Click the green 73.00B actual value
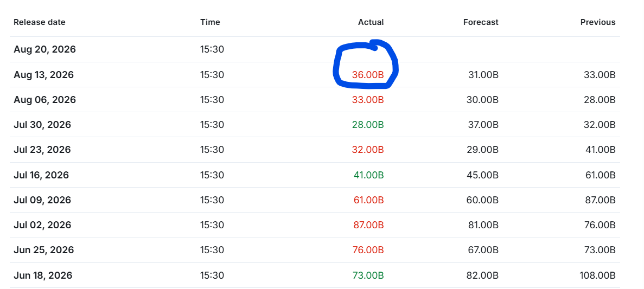644x289 pixels. (368, 275)
